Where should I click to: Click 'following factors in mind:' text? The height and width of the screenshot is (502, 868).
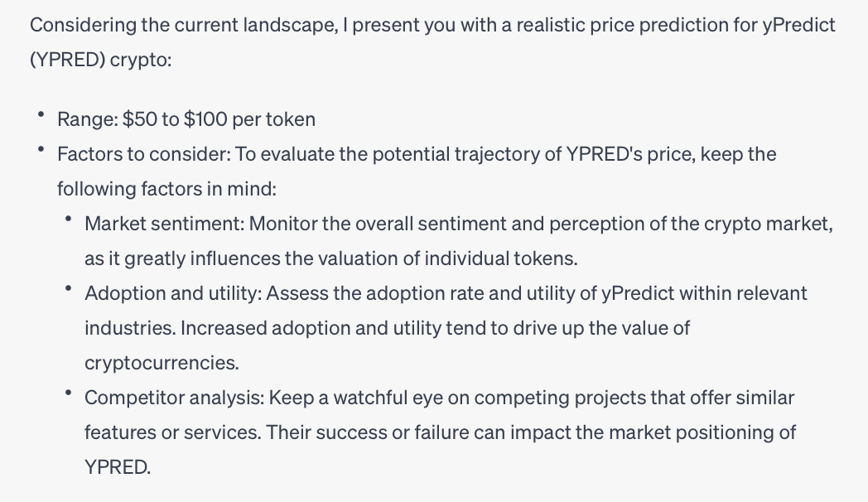point(166,189)
